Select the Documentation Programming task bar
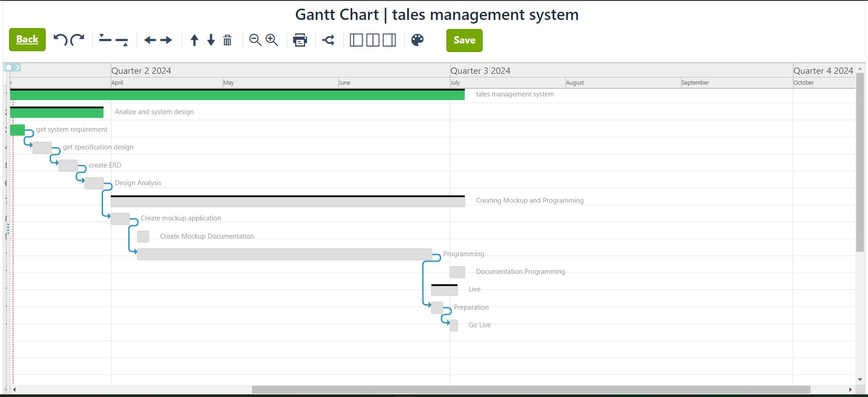This screenshot has width=868, height=397. click(x=457, y=272)
